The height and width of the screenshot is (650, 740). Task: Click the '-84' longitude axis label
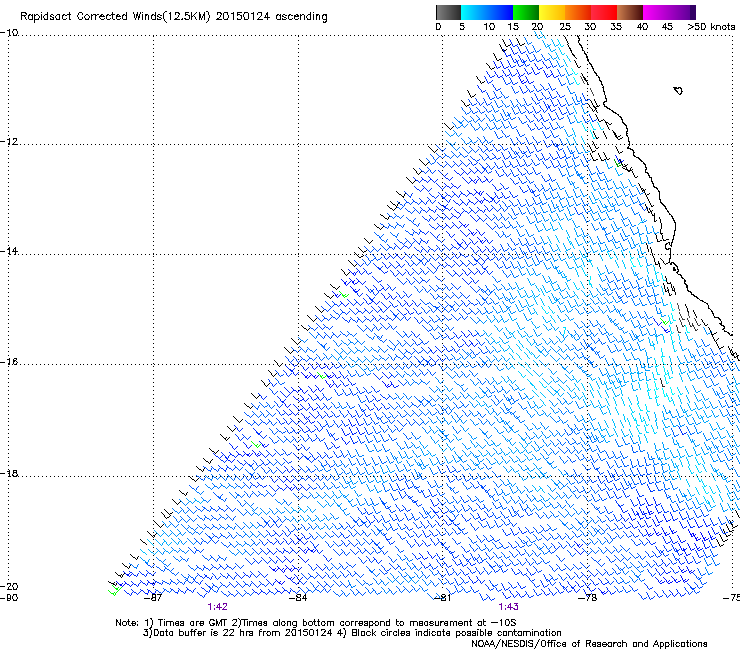tap(298, 598)
